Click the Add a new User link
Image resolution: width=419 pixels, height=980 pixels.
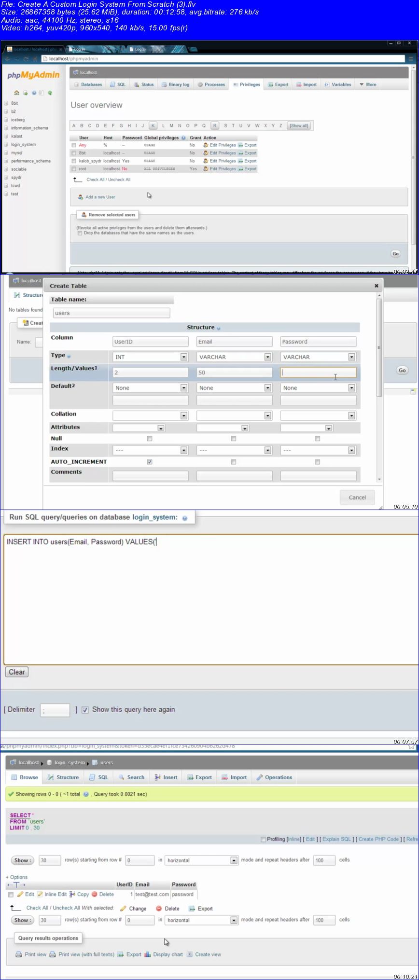(100, 197)
